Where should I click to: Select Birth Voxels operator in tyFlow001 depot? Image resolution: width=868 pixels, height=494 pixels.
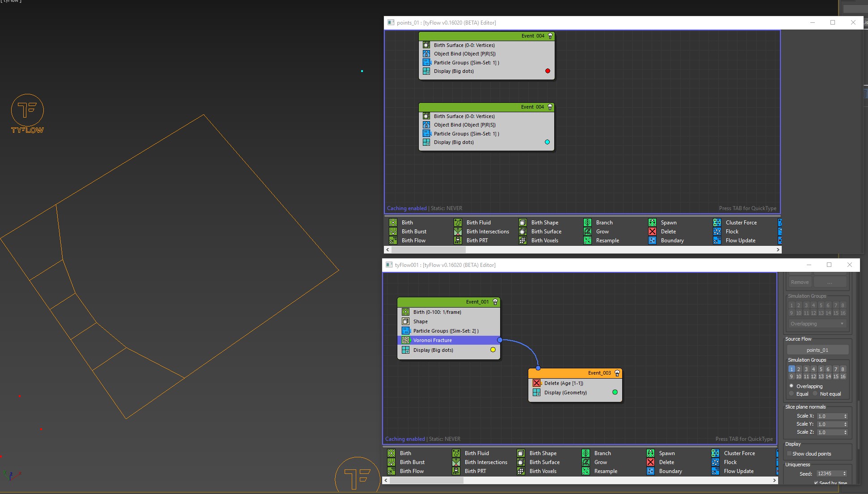pyautogui.click(x=537, y=471)
